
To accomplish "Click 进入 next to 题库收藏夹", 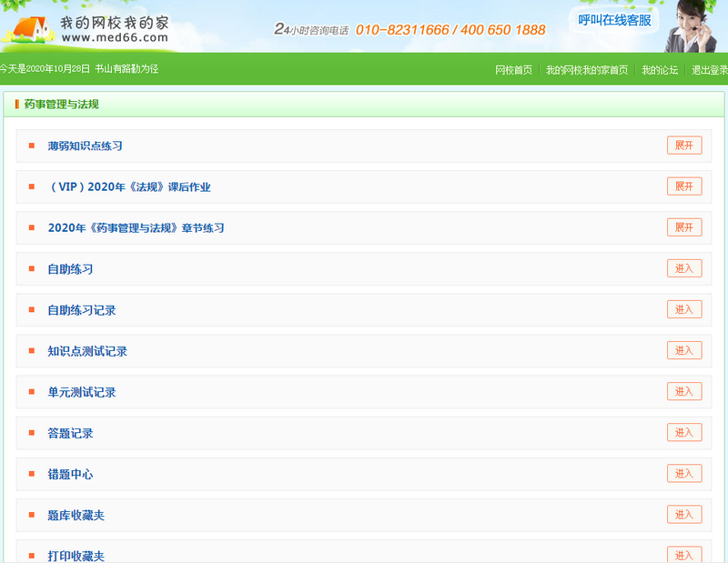I will point(684,515).
